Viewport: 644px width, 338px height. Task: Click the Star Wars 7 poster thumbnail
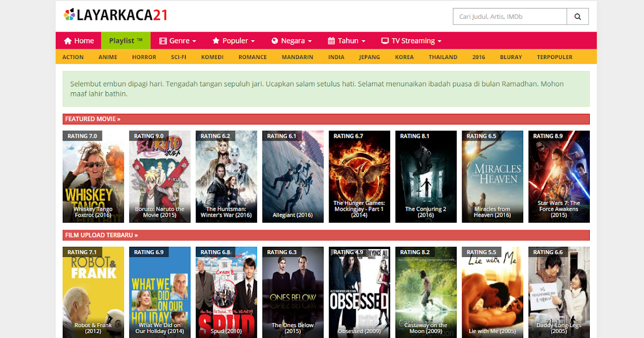pos(559,177)
